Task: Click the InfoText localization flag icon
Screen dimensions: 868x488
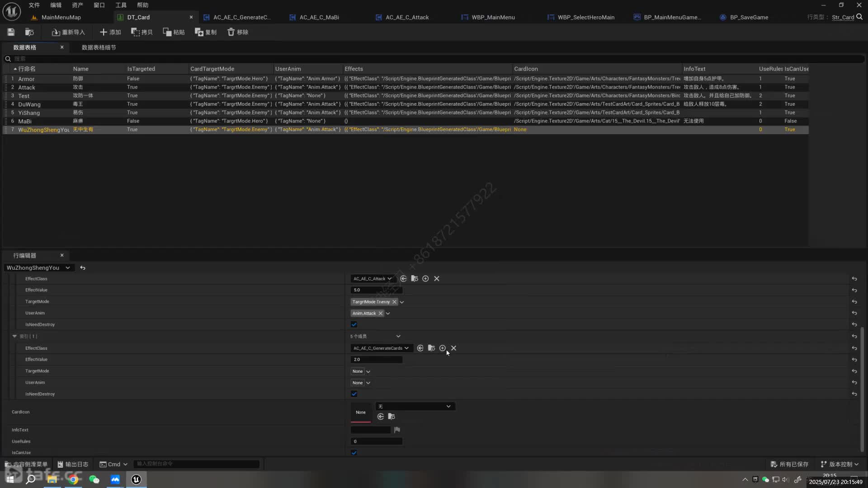Action: pos(397,430)
